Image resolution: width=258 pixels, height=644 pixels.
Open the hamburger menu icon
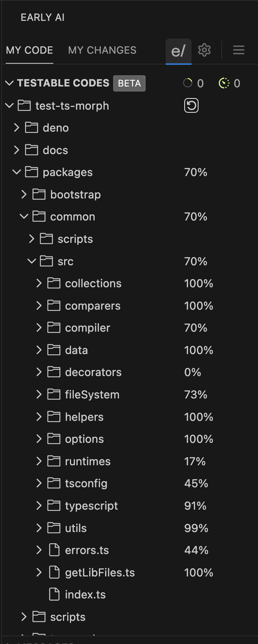(x=239, y=50)
